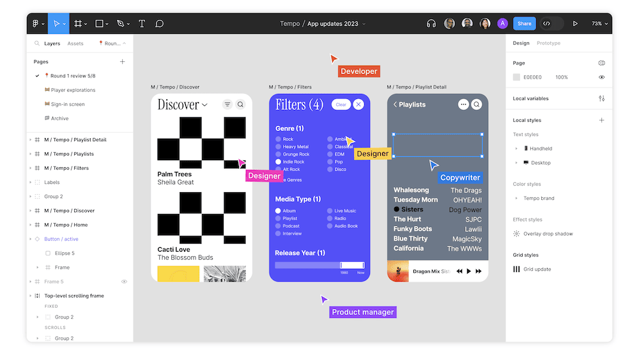
Task: Skip forward in the Dragon Mix player
Action: point(479,271)
